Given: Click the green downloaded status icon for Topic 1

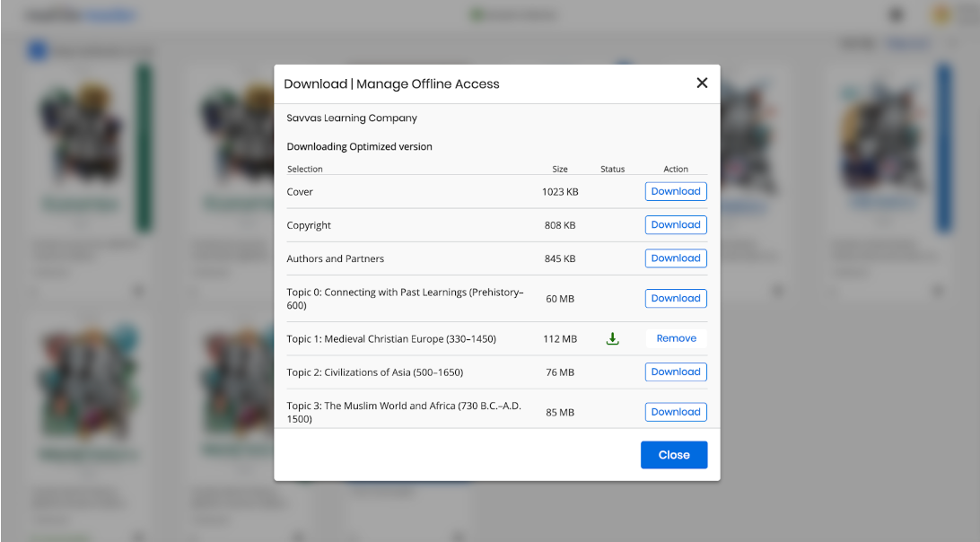Looking at the screenshot, I should 613,339.
